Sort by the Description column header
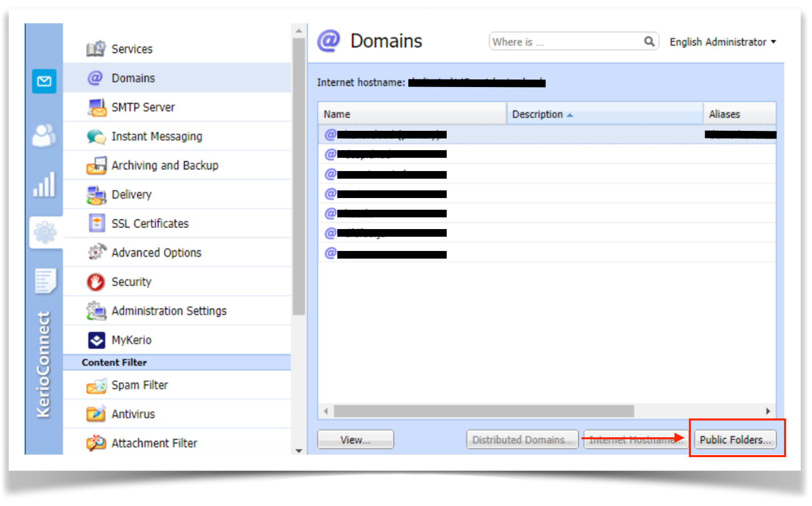This screenshot has height=506, width=812. tap(605, 114)
